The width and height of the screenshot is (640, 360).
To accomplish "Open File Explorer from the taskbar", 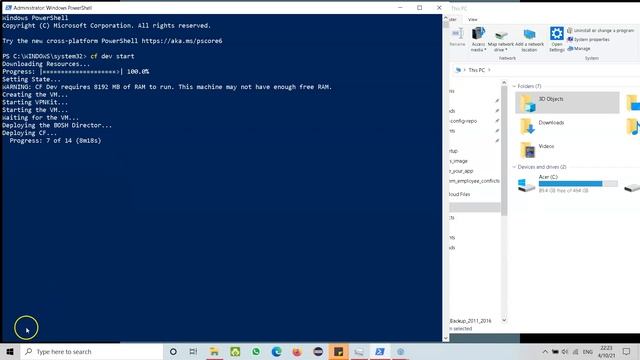I will 214,351.
